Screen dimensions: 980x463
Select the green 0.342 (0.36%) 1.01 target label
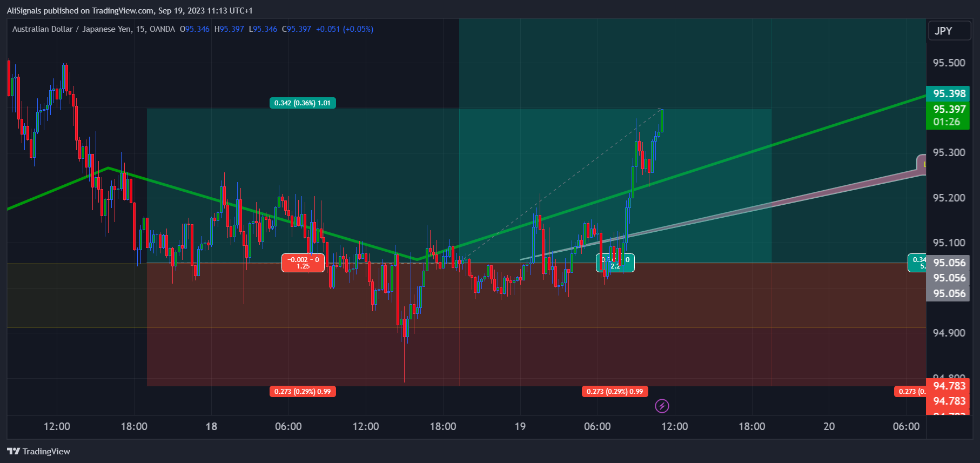(x=303, y=103)
